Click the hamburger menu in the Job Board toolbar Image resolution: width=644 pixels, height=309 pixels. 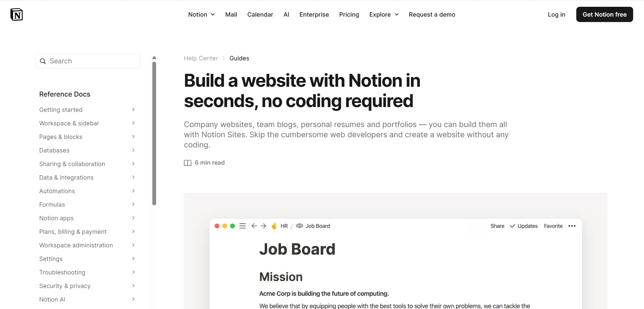pyautogui.click(x=242, y=226)
